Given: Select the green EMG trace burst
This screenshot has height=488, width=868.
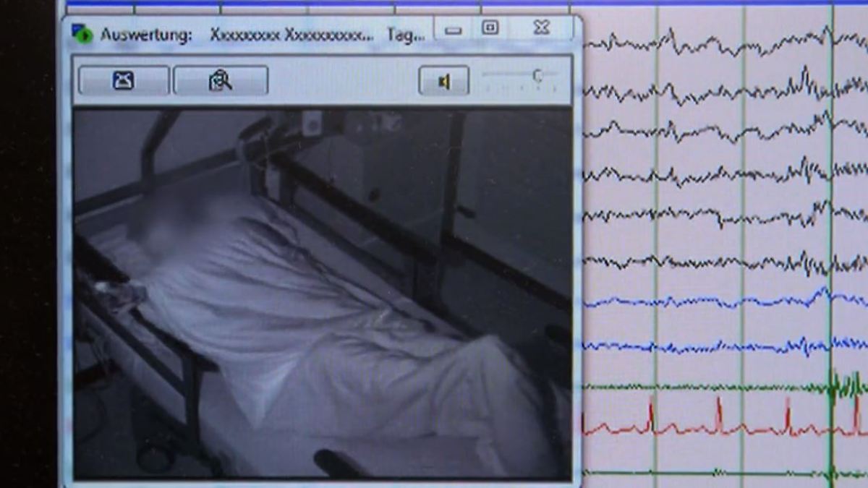Looking at the screenshot, I should [x=841, y=385].
